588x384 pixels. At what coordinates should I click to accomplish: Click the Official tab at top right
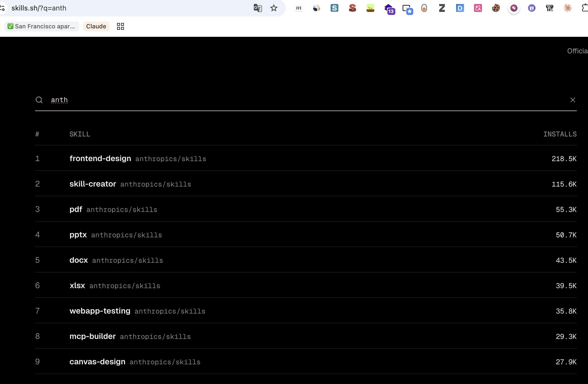pos(577,51)
